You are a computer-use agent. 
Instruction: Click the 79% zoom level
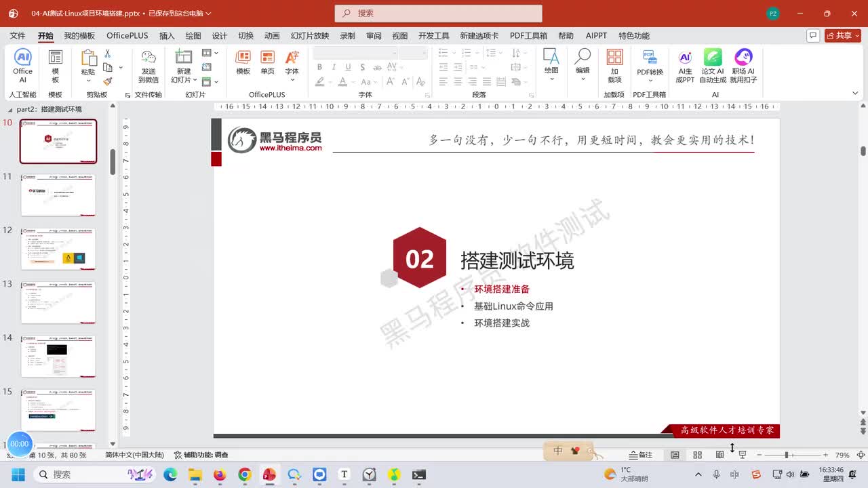click(x=842, y=455)
